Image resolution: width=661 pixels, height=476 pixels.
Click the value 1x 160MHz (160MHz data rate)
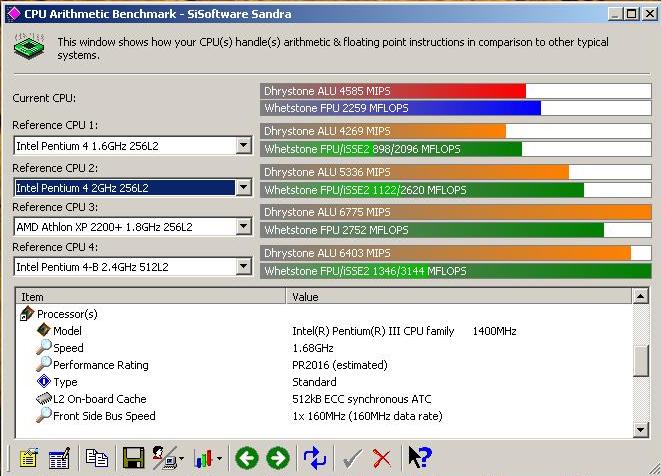point(367,416)
